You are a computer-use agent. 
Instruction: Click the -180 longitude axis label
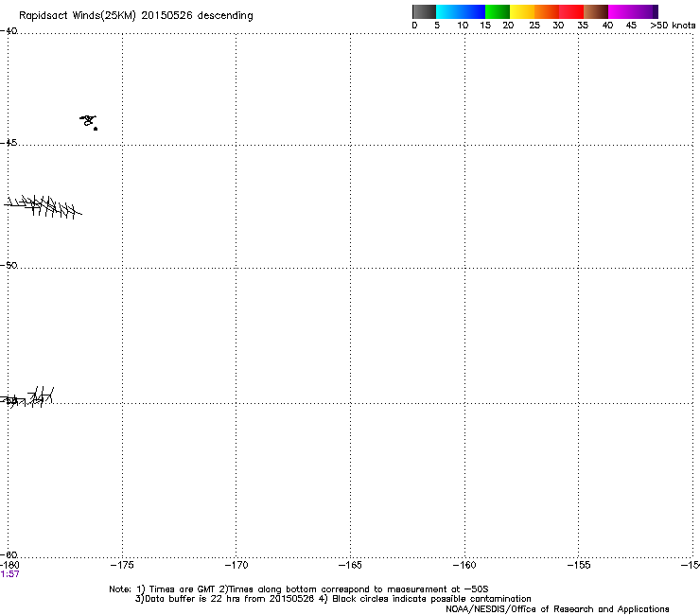point(9,565)
